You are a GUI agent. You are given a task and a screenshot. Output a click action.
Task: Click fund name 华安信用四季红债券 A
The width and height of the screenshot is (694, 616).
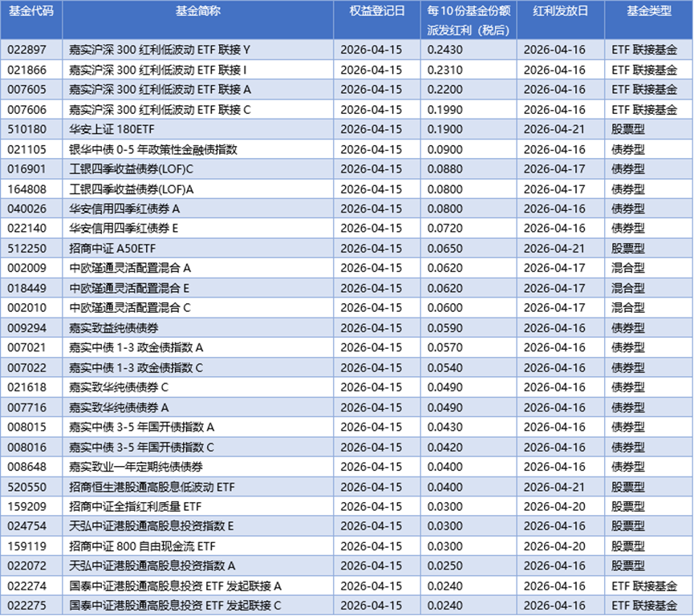(124, 209)
